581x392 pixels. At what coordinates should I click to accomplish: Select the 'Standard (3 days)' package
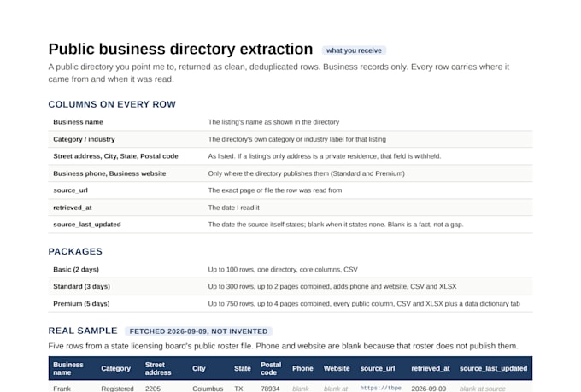81,286
